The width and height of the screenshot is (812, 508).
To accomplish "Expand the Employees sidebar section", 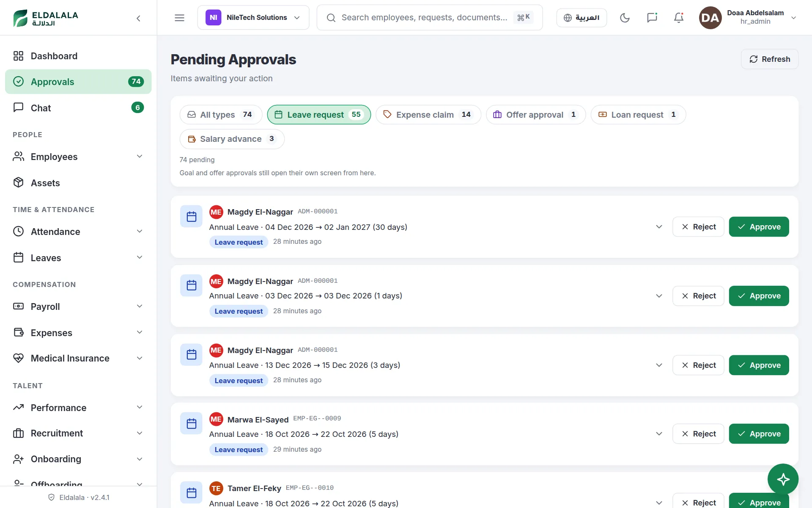I will tap(140, 157).
